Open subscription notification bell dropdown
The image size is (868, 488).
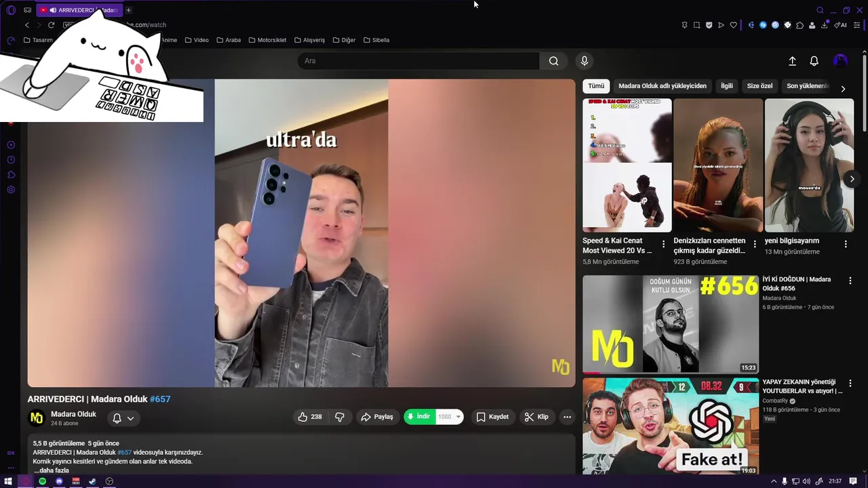(x=123, y=418)
